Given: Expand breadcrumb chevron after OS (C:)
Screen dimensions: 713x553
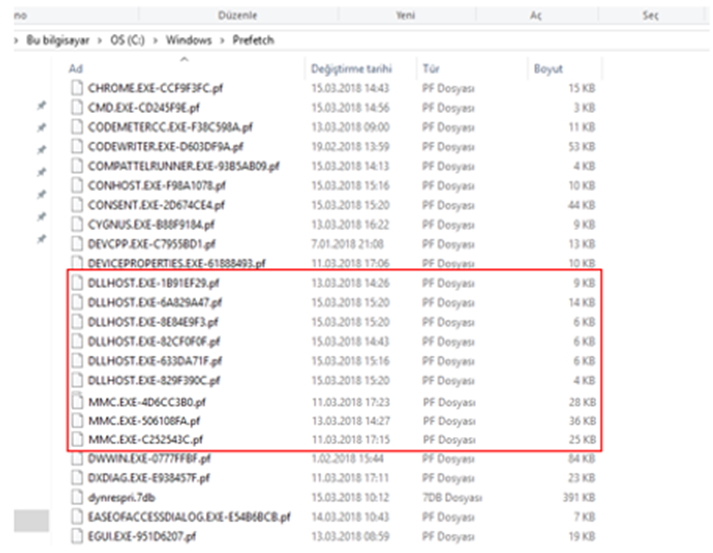Looking at the screenshot, I should click(x=156, y=40).
